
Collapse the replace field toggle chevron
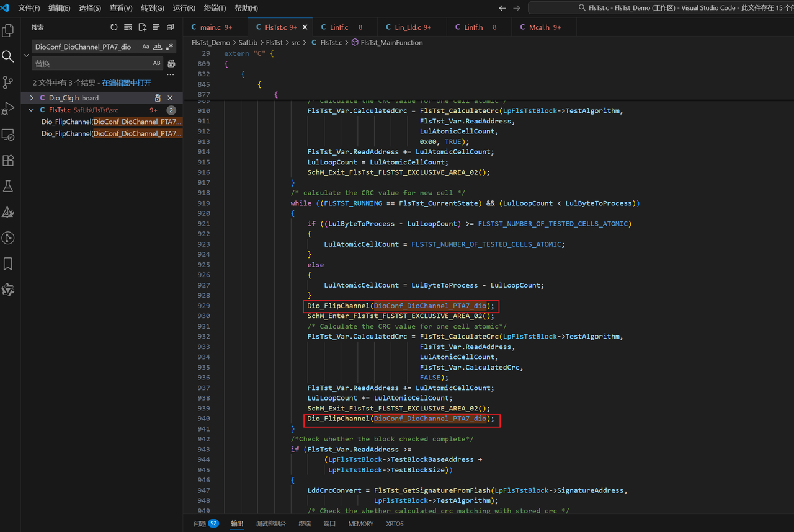point(26,55)
